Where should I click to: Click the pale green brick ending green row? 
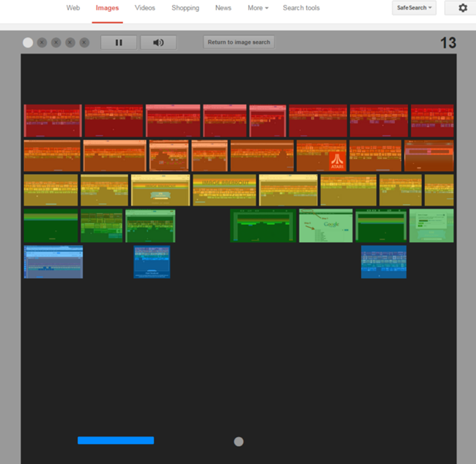(431, 225)
